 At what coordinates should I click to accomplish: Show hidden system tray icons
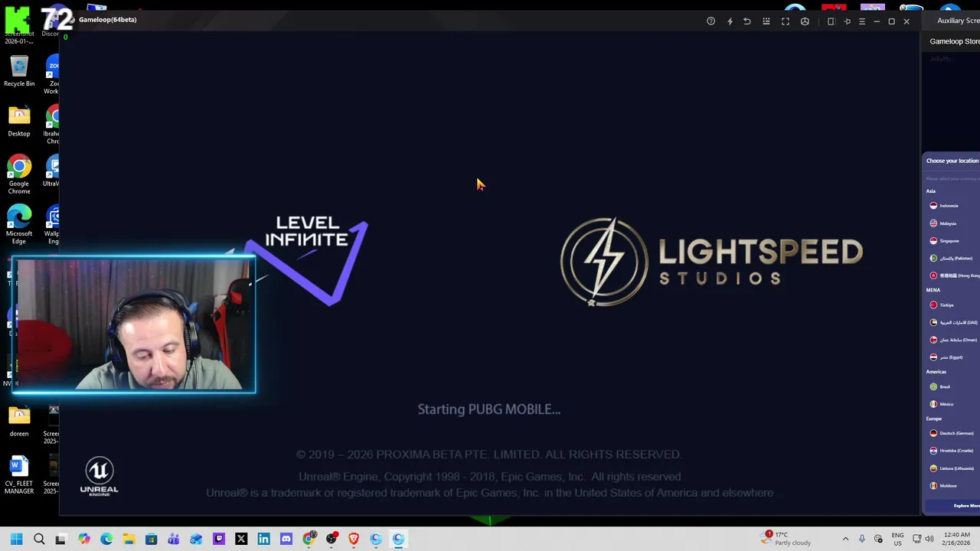coord(845,539)
